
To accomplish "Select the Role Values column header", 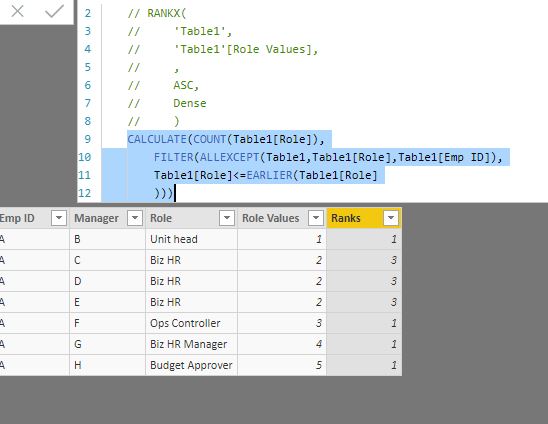I will click(282, 218).
